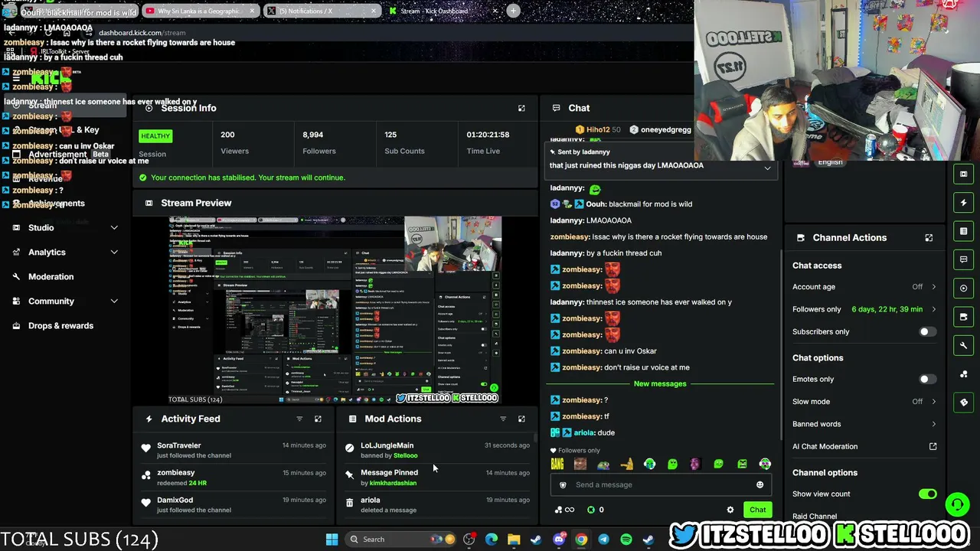Open the support headset chat bubble
This screenshot has height=551, width=980.
(x=957, y=504)
